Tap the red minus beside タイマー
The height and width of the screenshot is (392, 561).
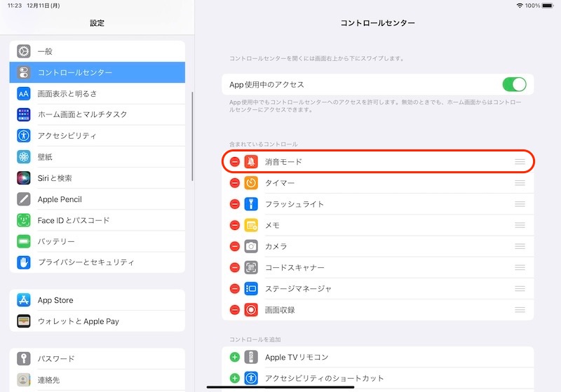(x=235, y=183)
